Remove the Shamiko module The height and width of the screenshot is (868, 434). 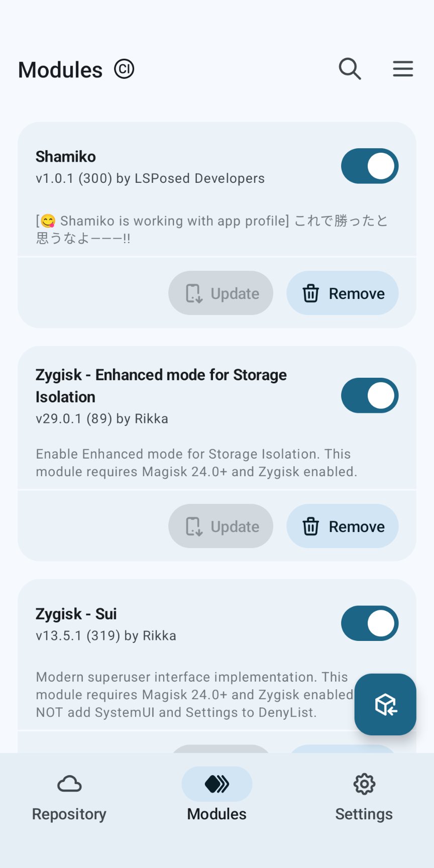click(x=343, y=293)
